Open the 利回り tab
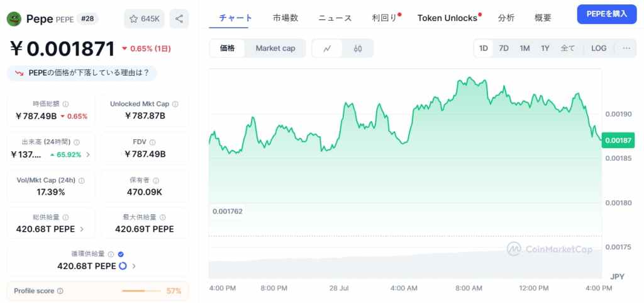 [x=385, y=18]
